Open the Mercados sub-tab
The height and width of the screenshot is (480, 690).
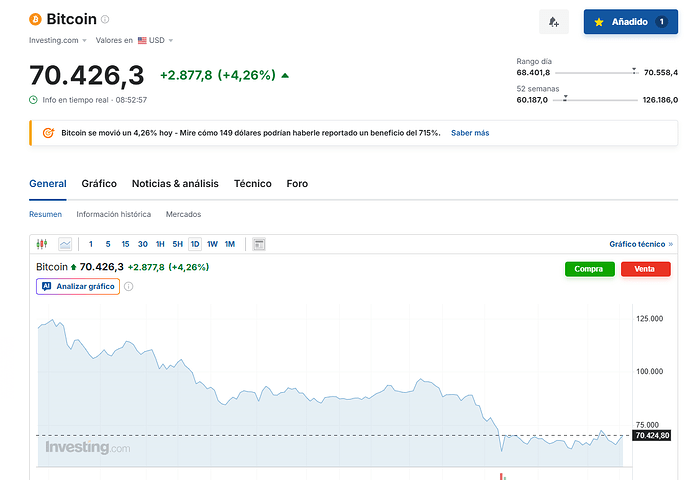click(184, 214)
